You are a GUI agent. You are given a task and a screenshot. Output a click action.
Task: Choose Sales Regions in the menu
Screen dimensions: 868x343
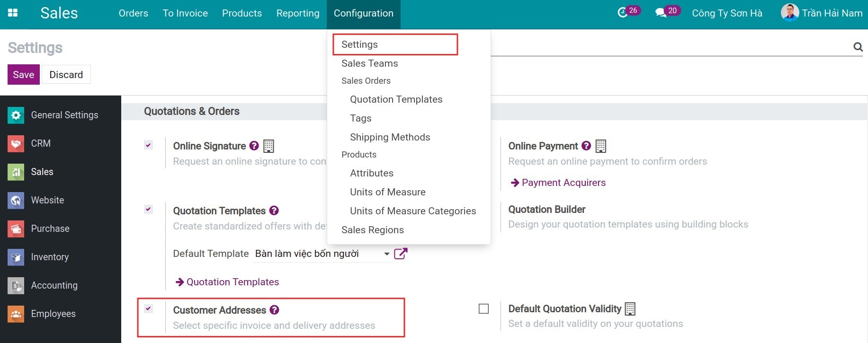click(372, 230)
